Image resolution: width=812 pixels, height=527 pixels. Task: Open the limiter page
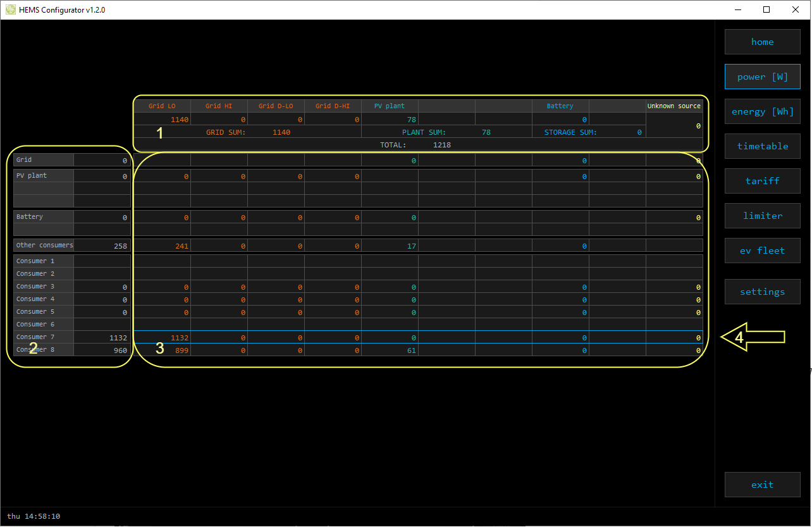pos(762,216)
